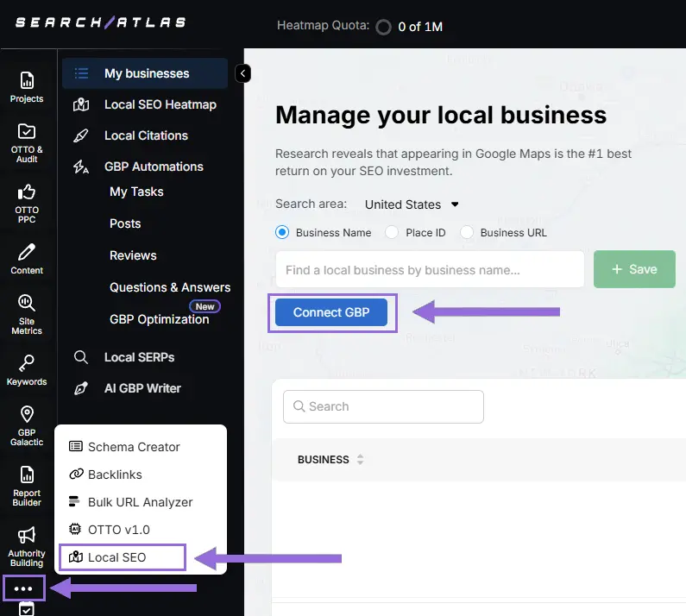The width and height of the screenshot is (686, 616).
Task: Select the Business Name radio button
Action: [282, 232]
